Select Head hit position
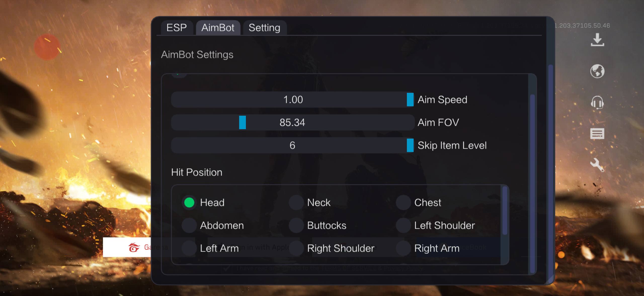Screen dimensions: 644x296 [x=189, y=203]
